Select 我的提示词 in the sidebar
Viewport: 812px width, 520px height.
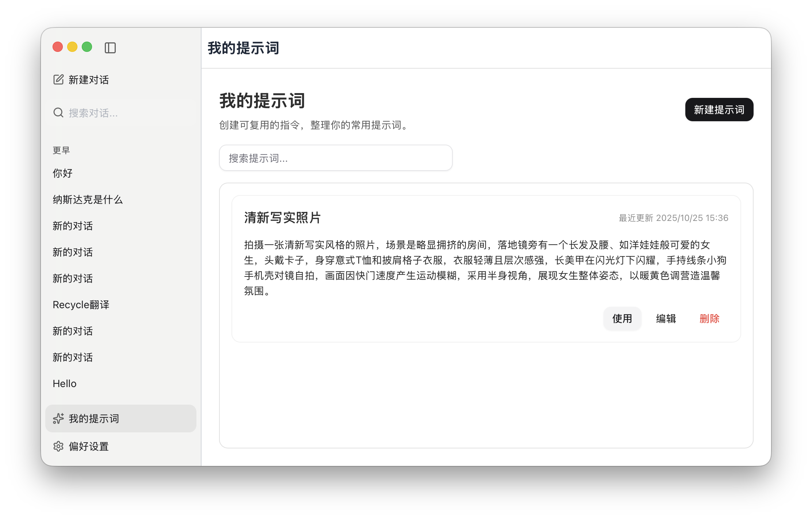click(x=93, y=419)
